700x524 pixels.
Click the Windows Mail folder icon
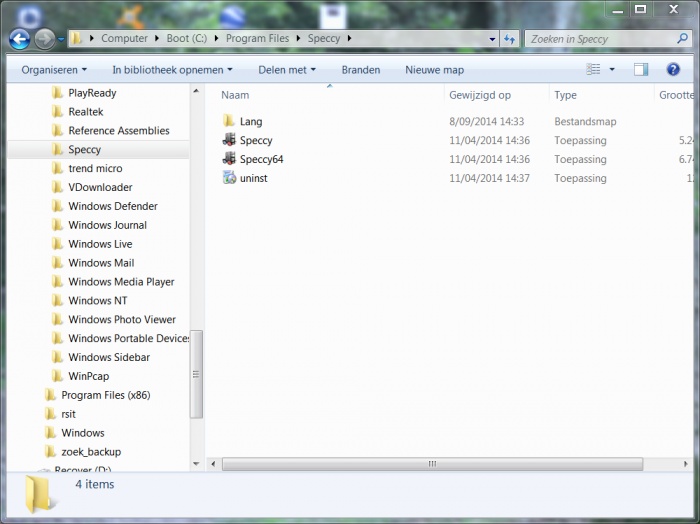[x=57, y=262]
